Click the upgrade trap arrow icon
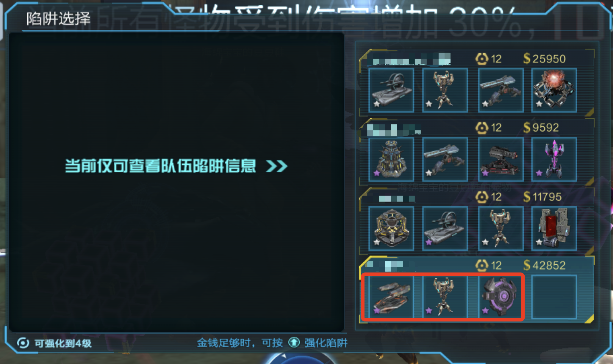 coord(294,342)
